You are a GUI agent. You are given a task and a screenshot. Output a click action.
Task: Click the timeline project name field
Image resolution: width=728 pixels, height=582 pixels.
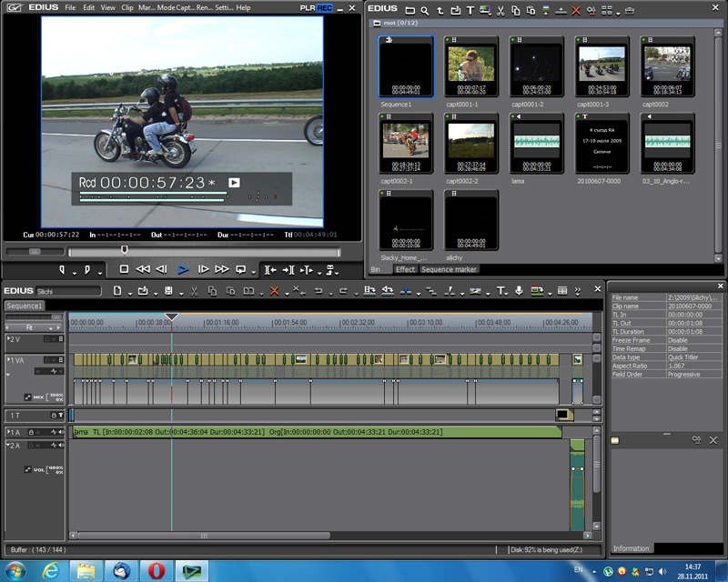69,292
